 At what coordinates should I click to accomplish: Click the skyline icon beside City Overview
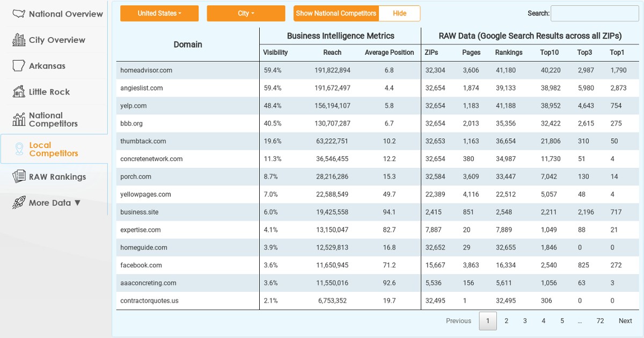19,40
